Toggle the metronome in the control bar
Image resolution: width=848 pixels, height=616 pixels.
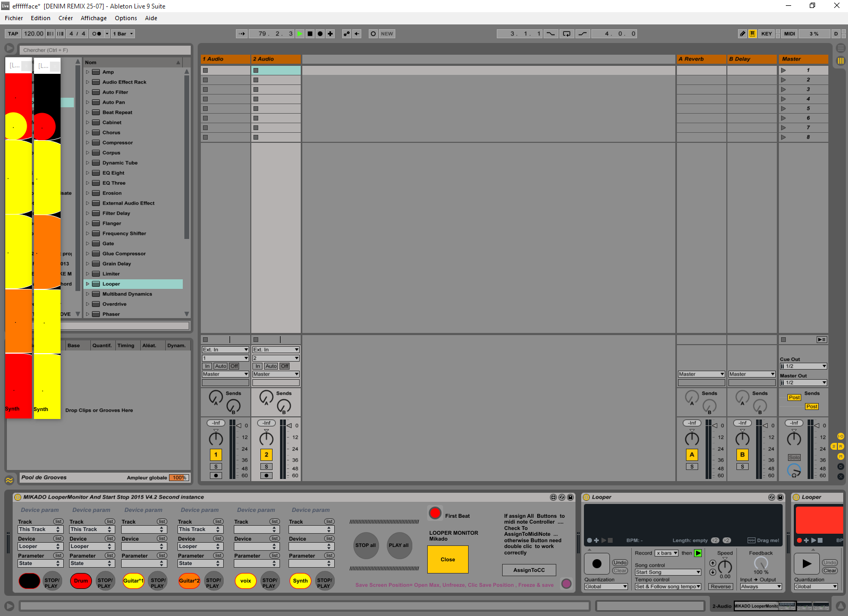tap(96, 33)
